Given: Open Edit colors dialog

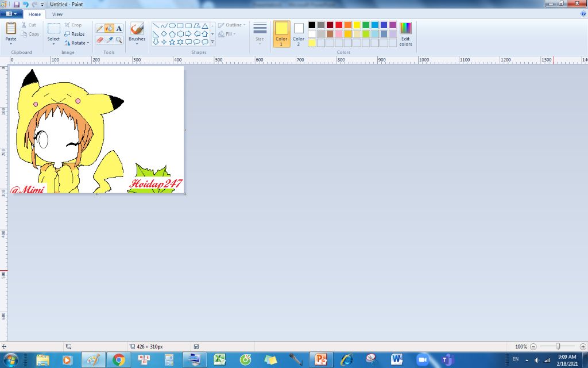Looking at the screenshot, I should click(405, 34).
